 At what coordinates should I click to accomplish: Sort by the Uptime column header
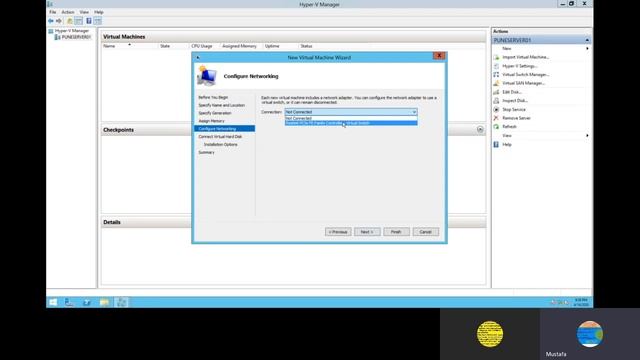click(272, 46)
